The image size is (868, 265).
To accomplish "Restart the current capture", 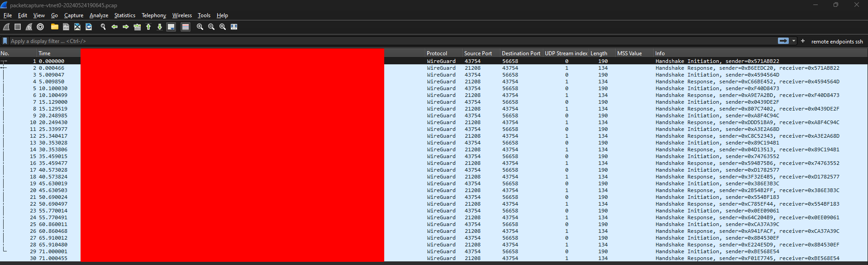I will [x=29, y=27].
